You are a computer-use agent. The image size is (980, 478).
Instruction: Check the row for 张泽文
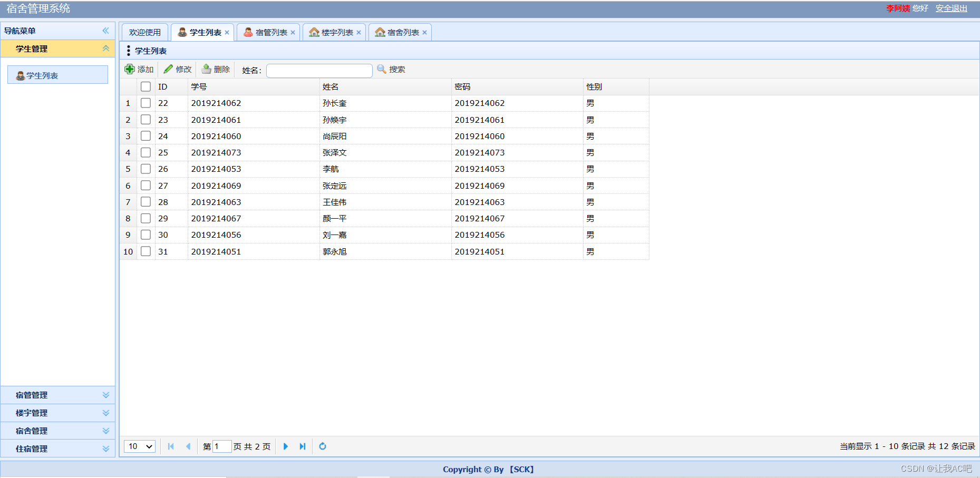[146, 152]
